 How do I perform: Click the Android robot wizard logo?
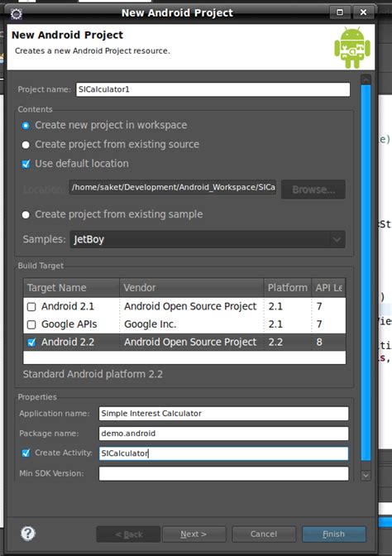point(352,47)
